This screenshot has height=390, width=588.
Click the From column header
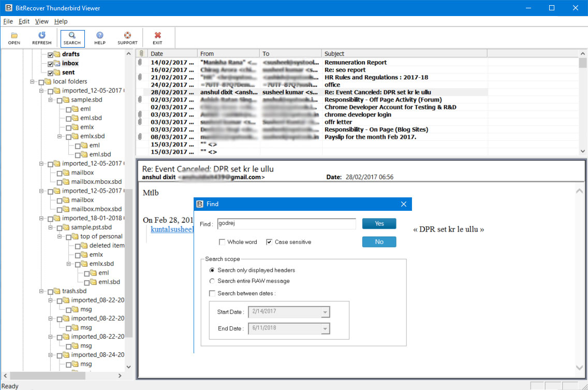tap(228, 53)
